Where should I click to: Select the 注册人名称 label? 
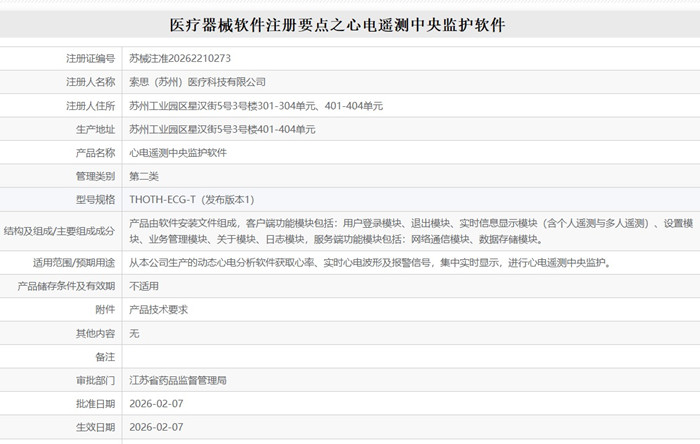point(91,82)
